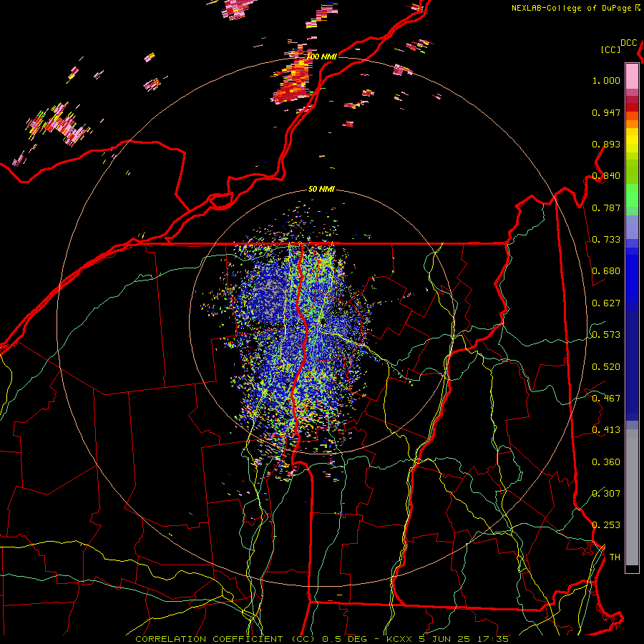Pick the gray band on the color scale
The image size is (644, 644).
tap(632, 497)
